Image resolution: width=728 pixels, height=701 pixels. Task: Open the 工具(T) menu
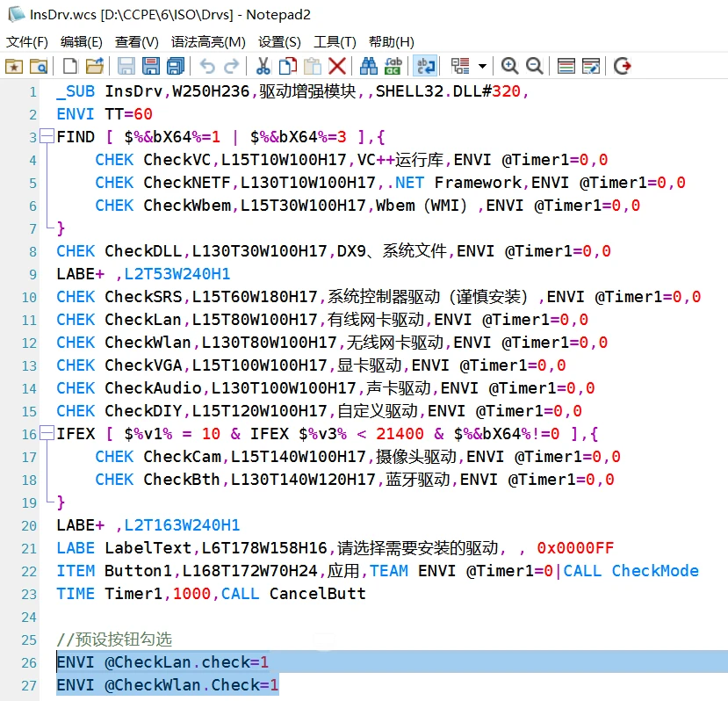coord(335,42)
